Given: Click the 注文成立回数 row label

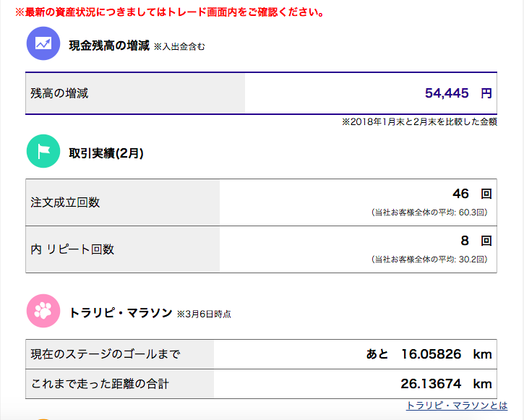Looking at the screenshot, I should coord(65,202).
